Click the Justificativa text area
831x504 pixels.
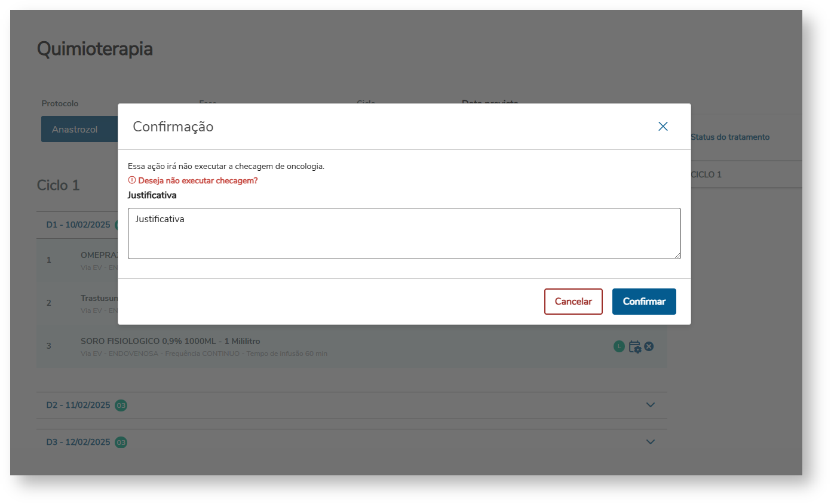pyautogui.click(x=404, y=233)
